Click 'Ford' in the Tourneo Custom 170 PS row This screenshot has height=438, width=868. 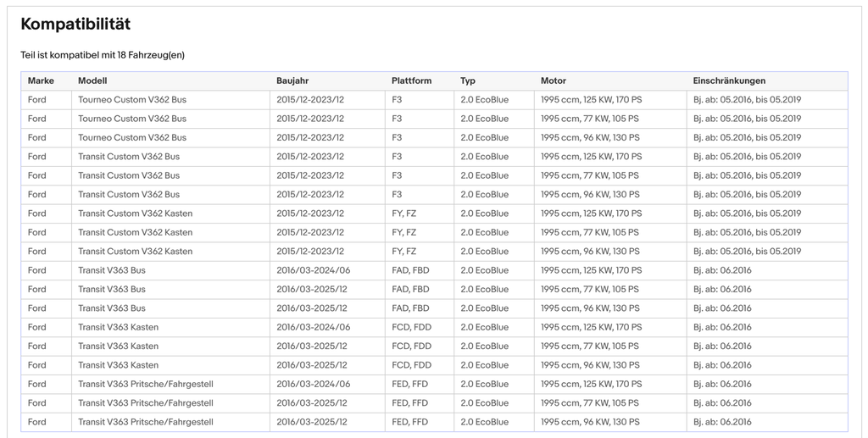37,100
